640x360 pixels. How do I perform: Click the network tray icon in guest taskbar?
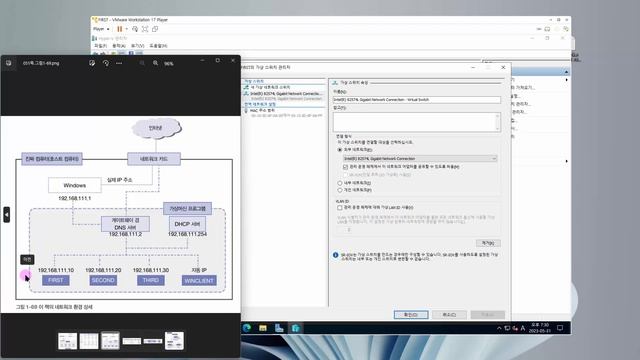tap(507, 328)
